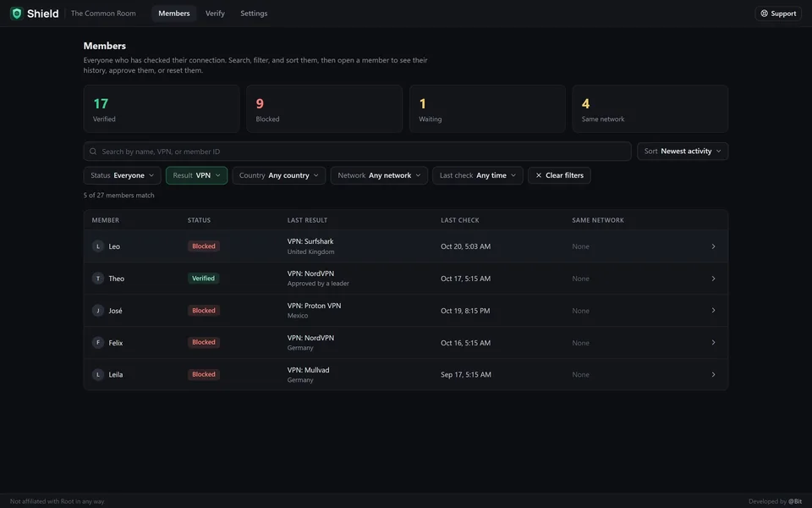
Task: Click the X icon in Clear filters
Action: [x=539, y=175]
